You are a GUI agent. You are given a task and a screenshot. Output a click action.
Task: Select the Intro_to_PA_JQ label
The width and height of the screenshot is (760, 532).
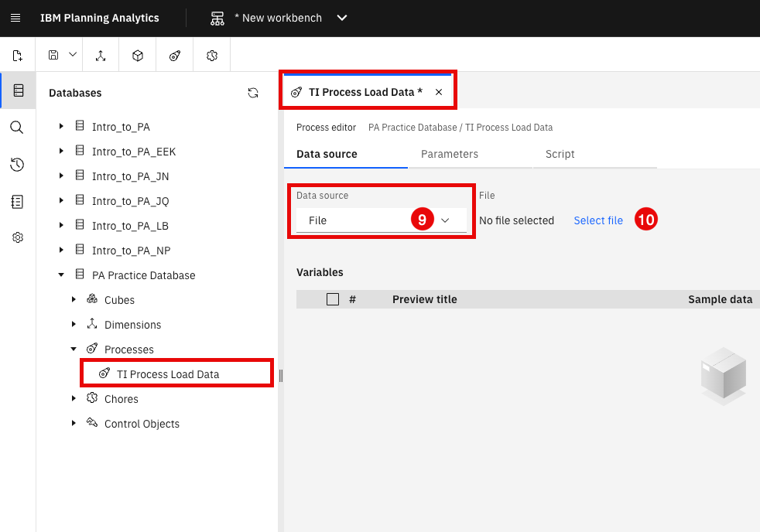pos(130,201)
